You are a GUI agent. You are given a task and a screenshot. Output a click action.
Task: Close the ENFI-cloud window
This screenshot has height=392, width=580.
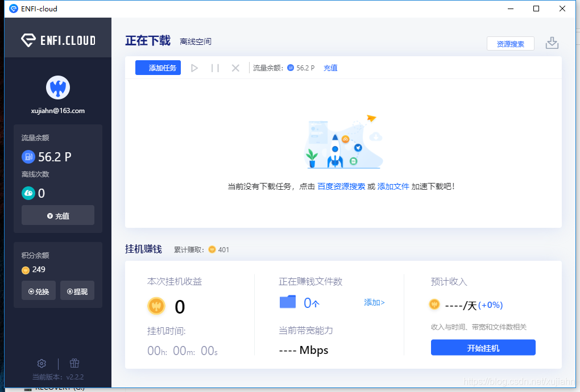(562, 9)
